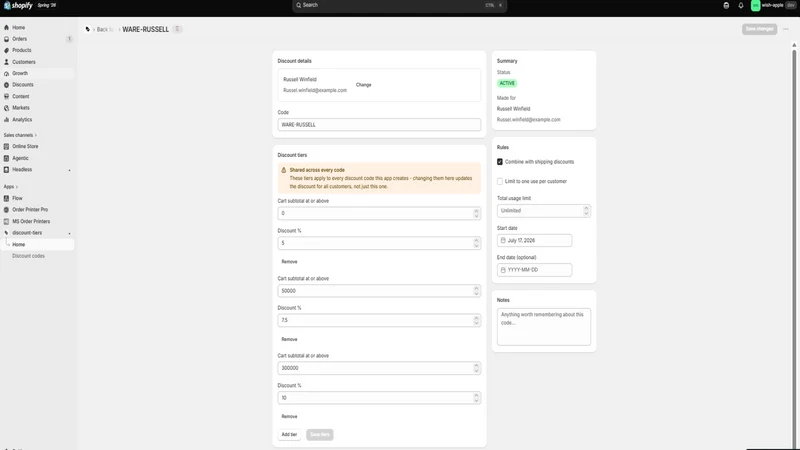800x450 pixels.
Task: Click the Shopify logo
Action: tap(18, 6)
